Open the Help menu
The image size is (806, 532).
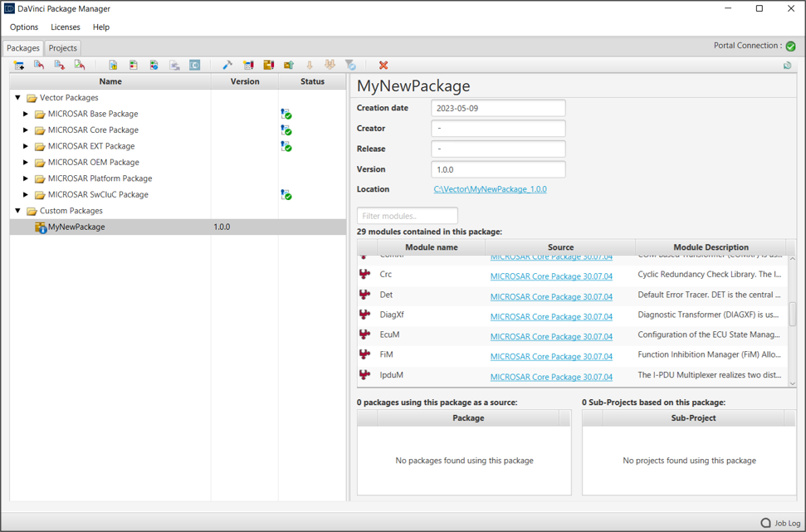tap(101, 27)
